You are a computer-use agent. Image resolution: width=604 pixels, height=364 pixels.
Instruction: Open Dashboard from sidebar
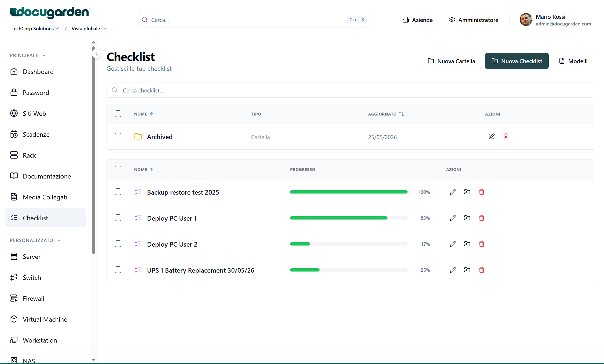pos(45,72)
